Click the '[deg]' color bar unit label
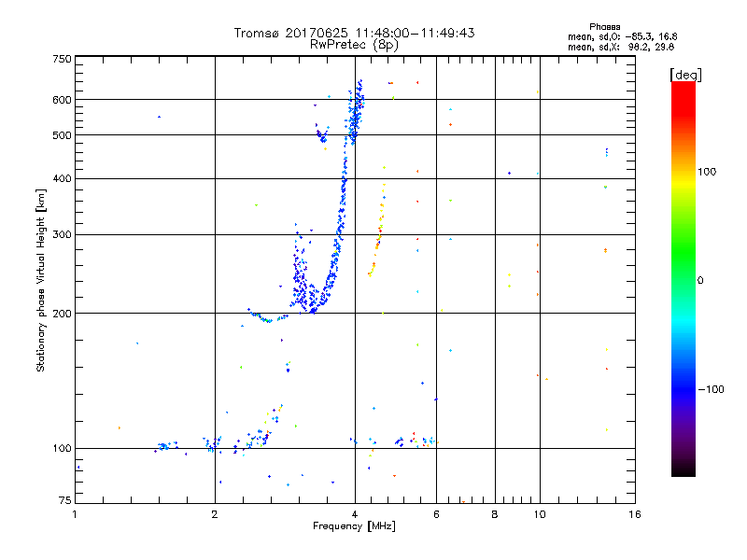This screenshot has height=560, width=747. [x=685, y=75]
